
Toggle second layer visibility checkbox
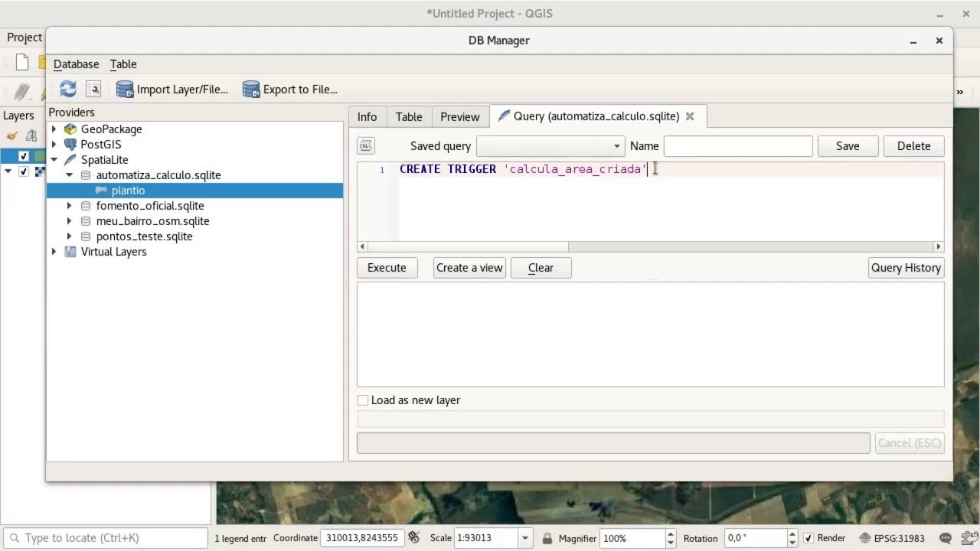(x=23, y=171)
